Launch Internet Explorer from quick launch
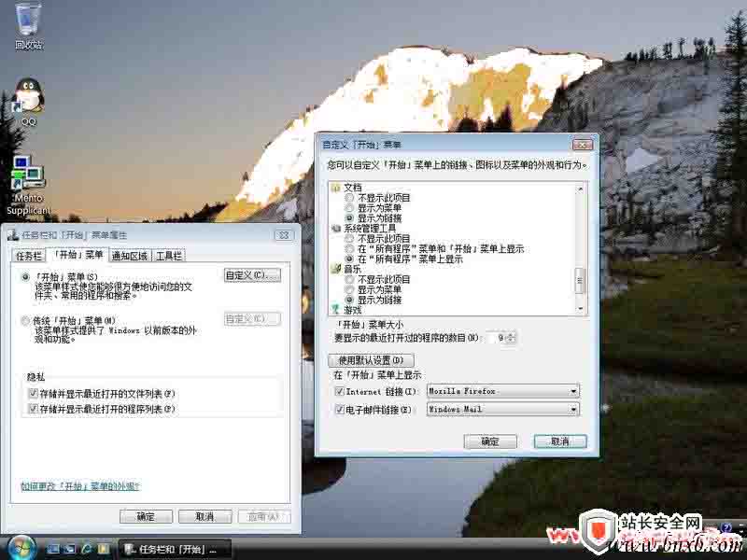The height and width of the screenshot is (560, 747). point(86,547)
